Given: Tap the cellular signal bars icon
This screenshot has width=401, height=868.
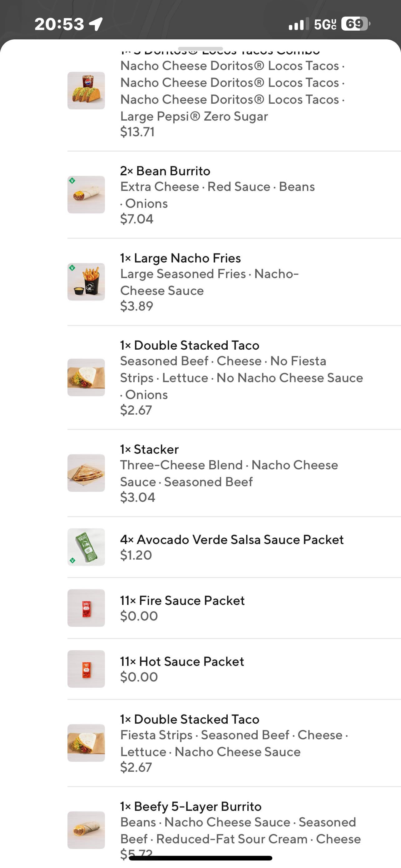Looking at the screenshot, I should pos(298,25).
